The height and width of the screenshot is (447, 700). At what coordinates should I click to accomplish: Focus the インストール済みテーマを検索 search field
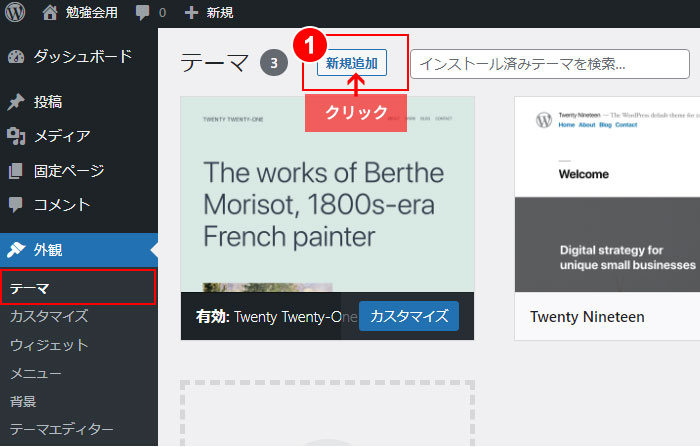point(550,64)
